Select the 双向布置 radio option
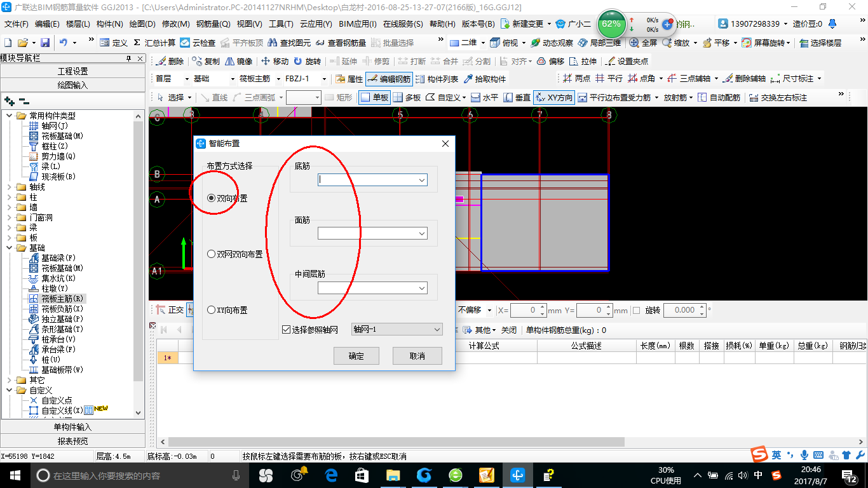Screen dimensions: 868x488 tap(212, 198)
